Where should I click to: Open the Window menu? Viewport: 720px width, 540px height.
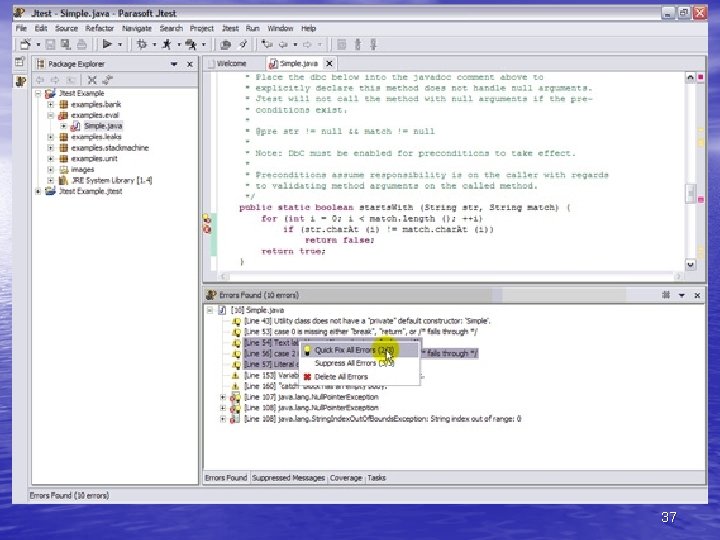click(x=280, y=28)
